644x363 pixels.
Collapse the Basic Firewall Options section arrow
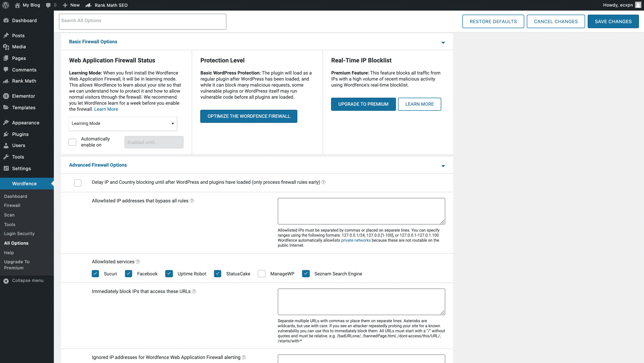(443, 43)
